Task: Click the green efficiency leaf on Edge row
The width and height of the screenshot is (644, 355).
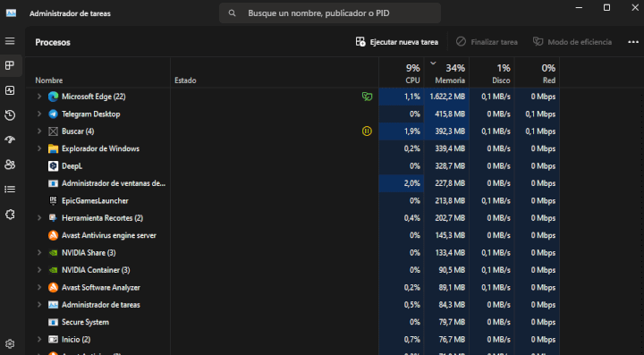Action: click(x=368, y=97)
